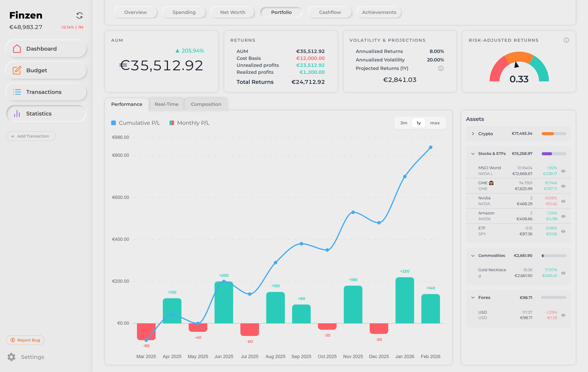Click the Statistics bar chart icon
Screen dimensions: 588x372
click(x=17, y=114)
